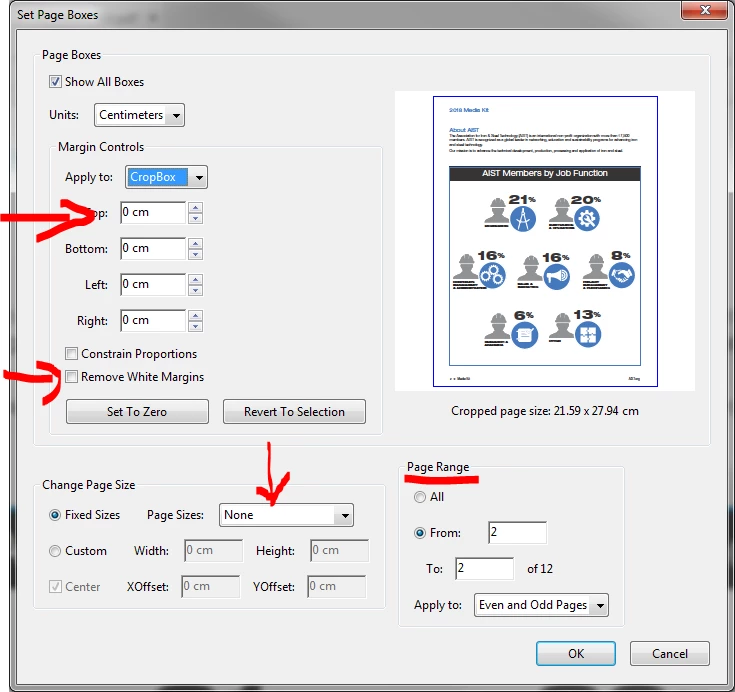Confirm with the OK button
Viewport: 735px width, 692px height.
coord(576,654)
